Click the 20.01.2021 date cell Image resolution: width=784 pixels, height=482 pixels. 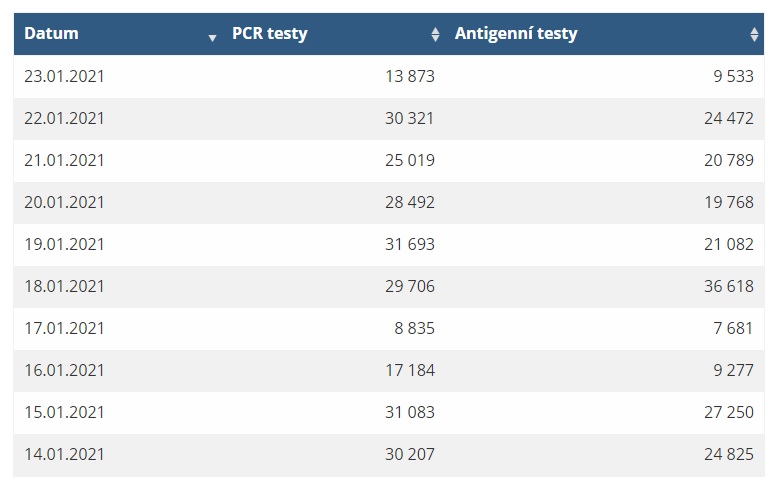coord(64,202)
